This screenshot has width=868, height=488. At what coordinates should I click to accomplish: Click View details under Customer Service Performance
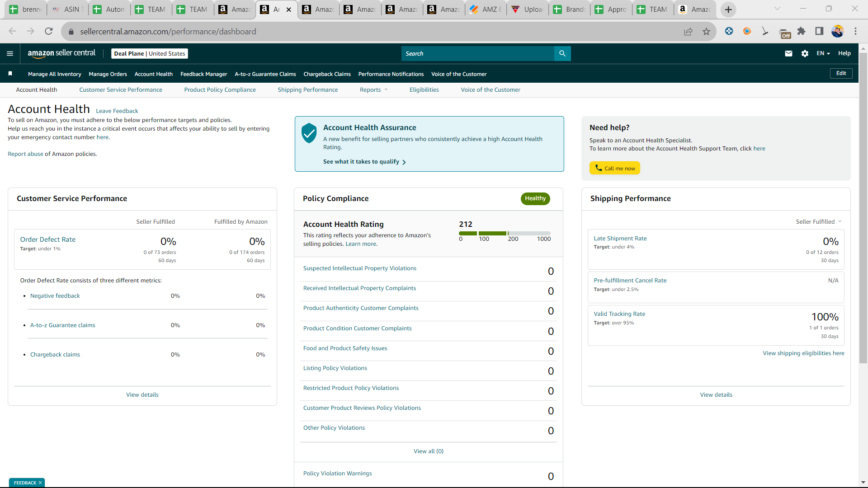142,394
